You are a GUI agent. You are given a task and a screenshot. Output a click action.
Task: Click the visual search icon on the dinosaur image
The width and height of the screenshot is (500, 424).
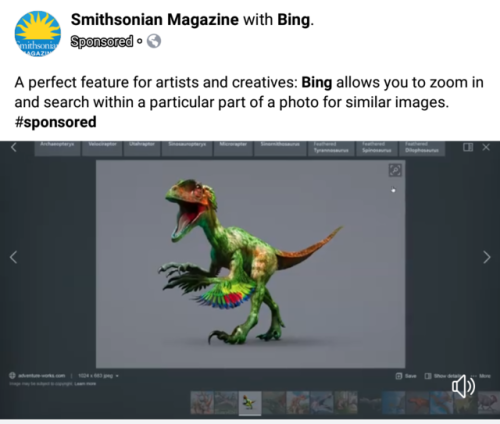(x=395, y=170)
